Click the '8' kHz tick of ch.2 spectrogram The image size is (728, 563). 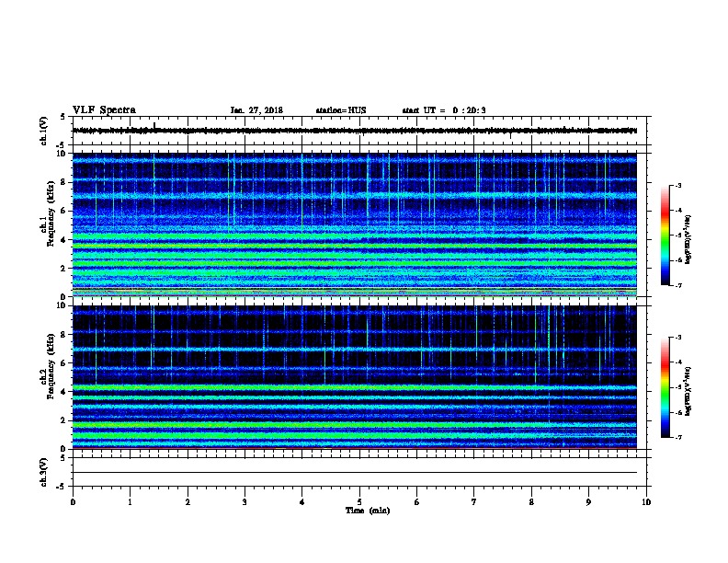pos(64,335)
